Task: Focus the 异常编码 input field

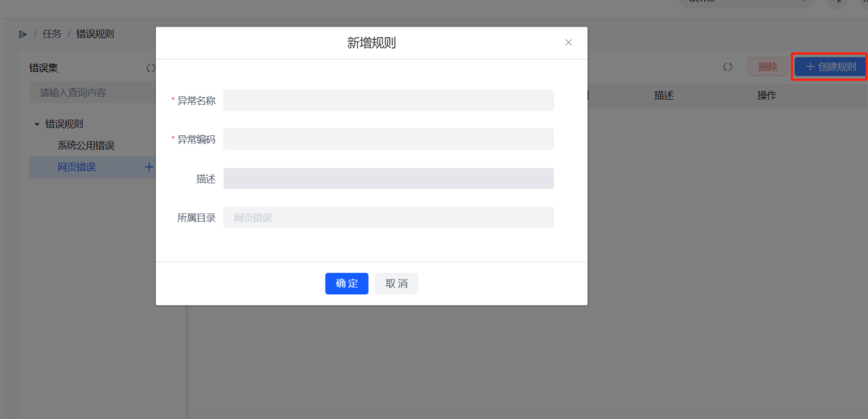Action: click(x=388, y=139)
